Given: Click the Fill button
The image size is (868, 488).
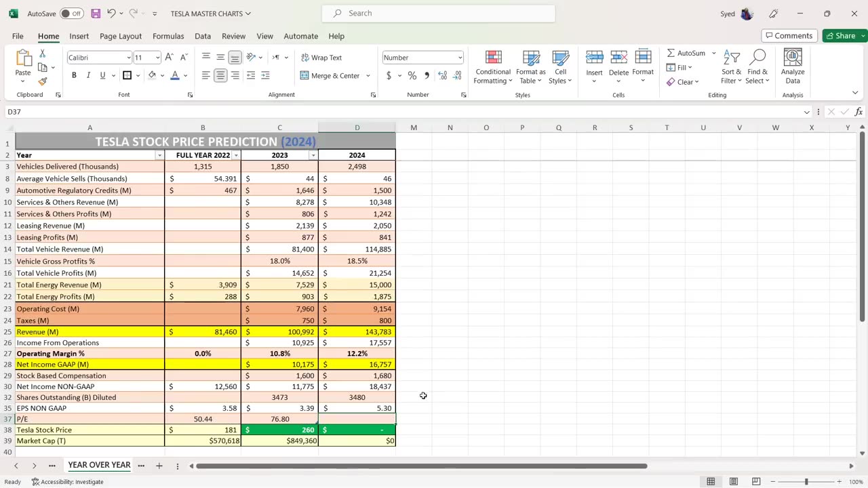Looking at the screenshot, I should (679, 68).
